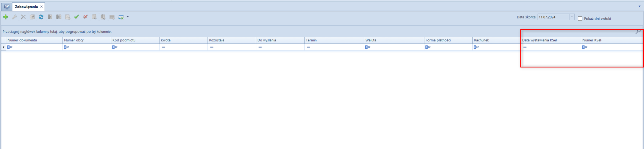644x149 pixels.
Task: Click the Kwota column filter cell
Action: (183, 47)
